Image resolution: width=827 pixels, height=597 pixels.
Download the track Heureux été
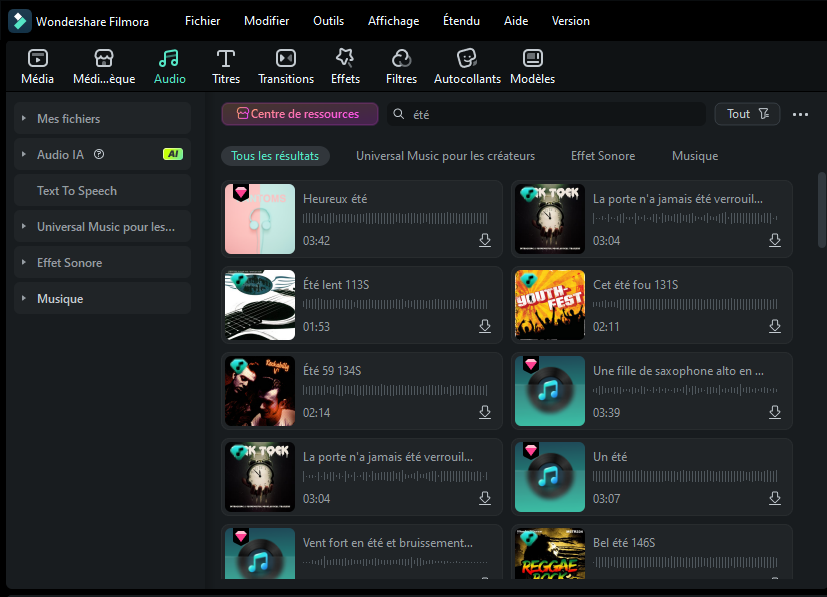tap(485, 240)
